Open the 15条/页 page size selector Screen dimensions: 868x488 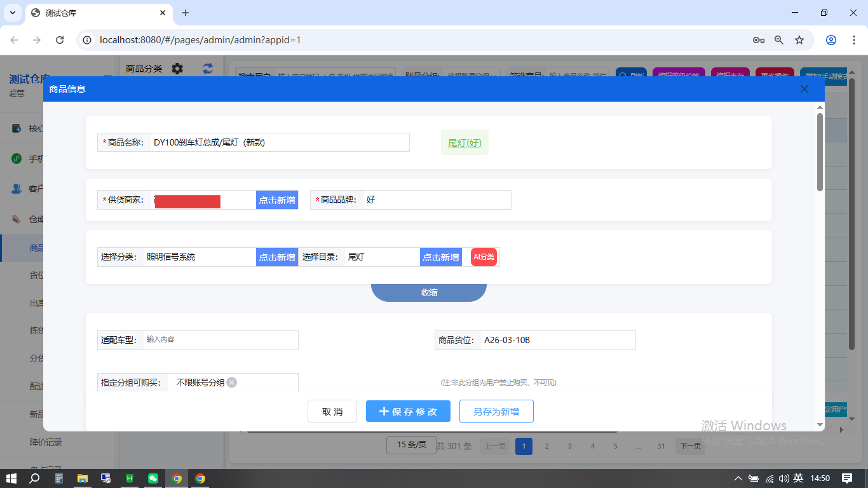pyautogui.click(x=410, y=445)
